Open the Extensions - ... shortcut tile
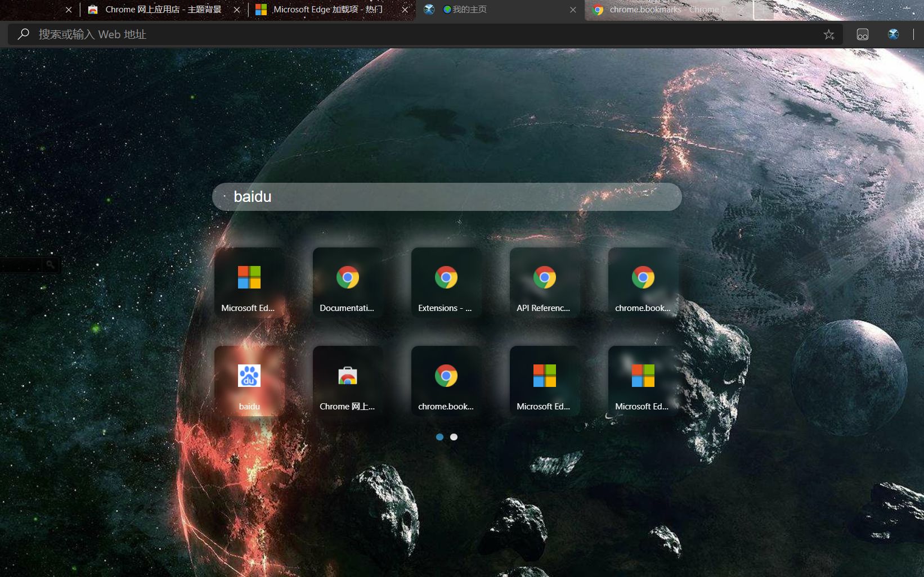 (446, 283)
